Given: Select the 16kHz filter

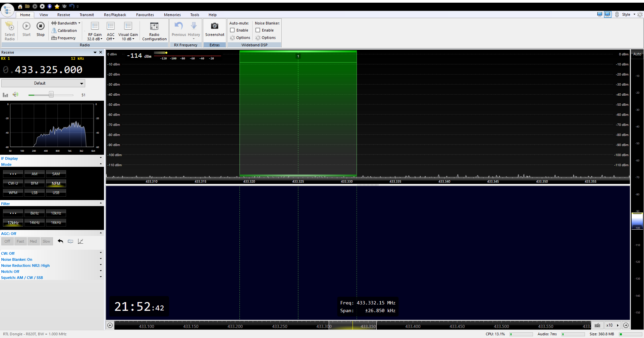Looking at the screenshot, I should point(56,223).
